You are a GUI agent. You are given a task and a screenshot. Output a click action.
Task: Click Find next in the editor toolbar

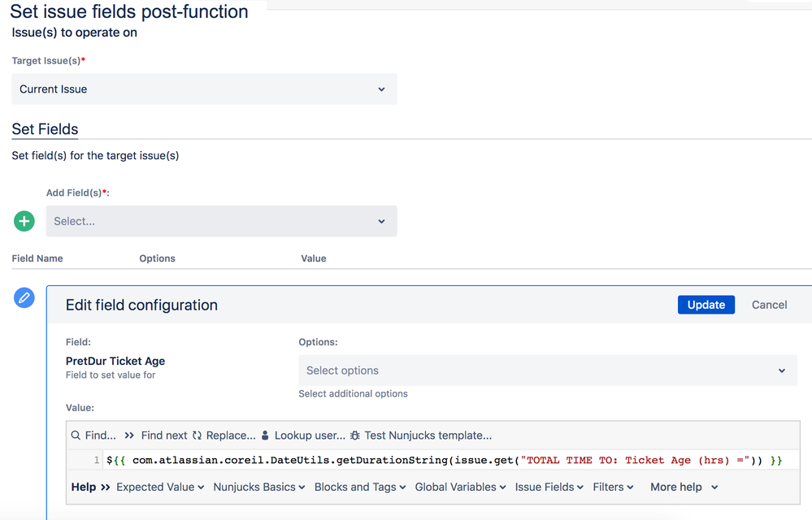tap(156, 435)
